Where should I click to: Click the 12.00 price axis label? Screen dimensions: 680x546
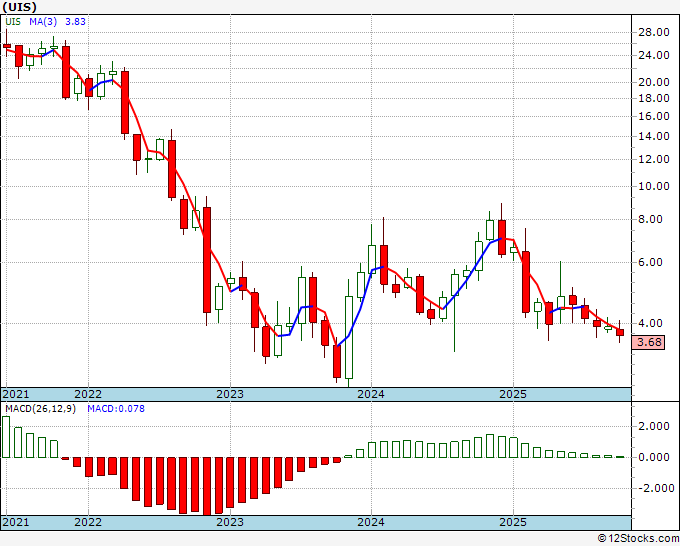653,159
